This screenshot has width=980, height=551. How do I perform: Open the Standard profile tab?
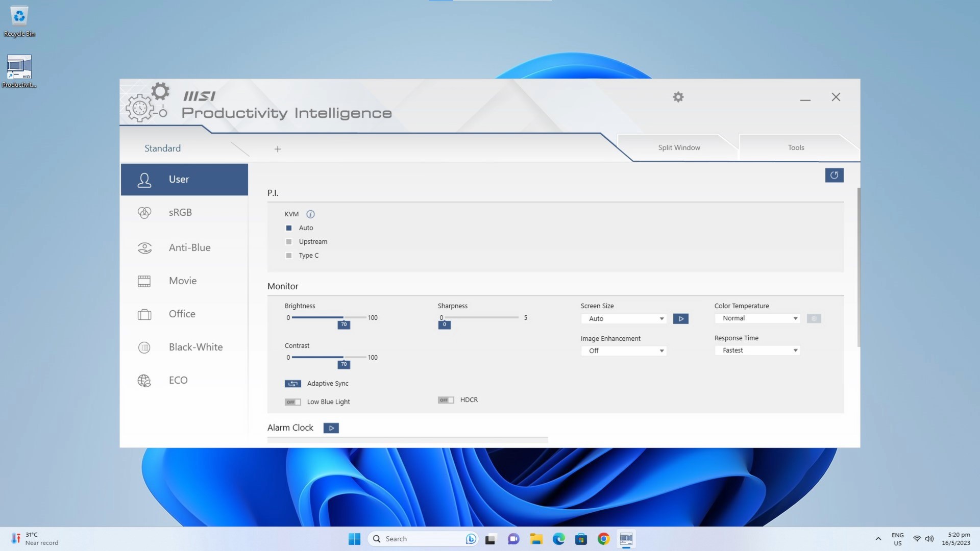162,148
